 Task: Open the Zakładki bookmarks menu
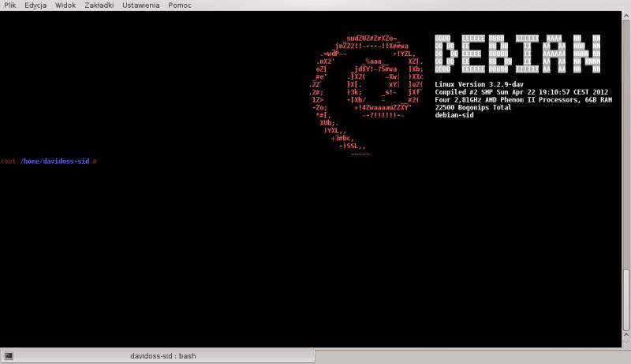[98, 5]
